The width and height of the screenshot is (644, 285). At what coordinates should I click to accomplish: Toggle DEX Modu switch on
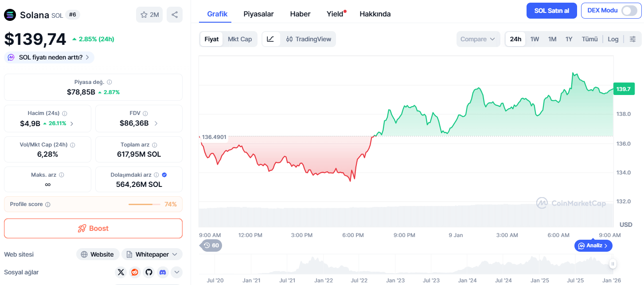click(629, 10)
